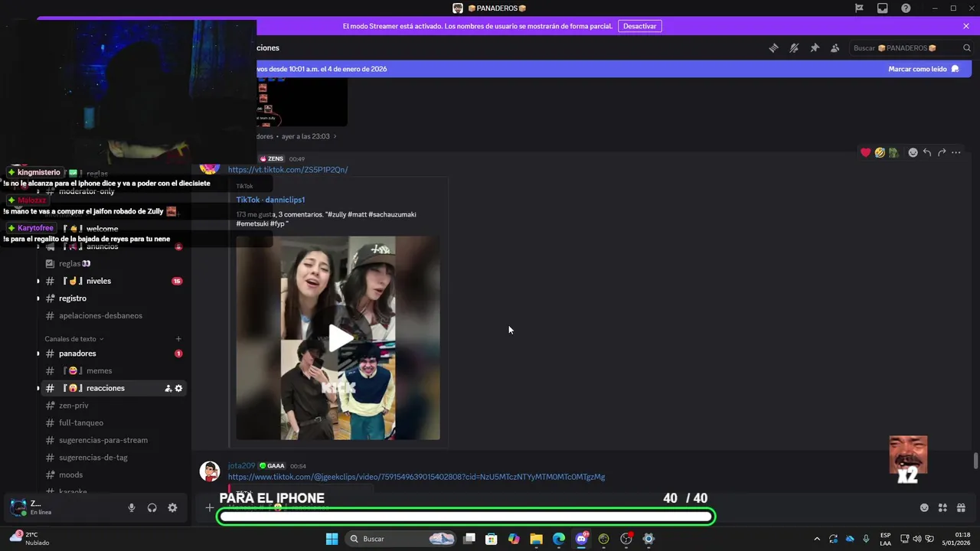Edit reacciones channel settings gear

pos(179,389)
